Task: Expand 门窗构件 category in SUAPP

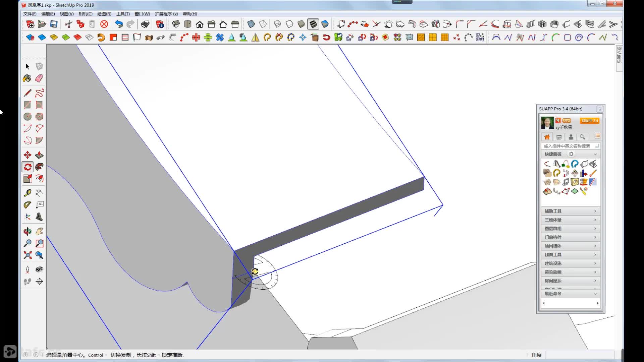Action: 571,237
